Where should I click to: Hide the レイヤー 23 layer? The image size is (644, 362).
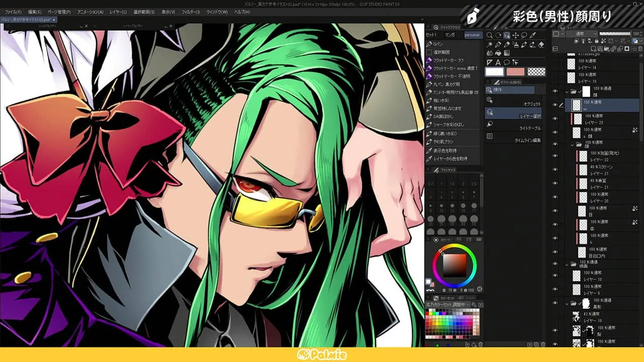click(555, 119)
